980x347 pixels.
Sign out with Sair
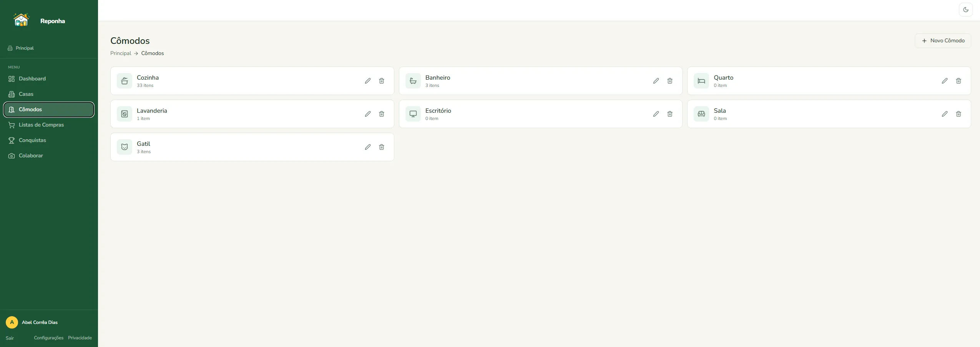(10, 338)
